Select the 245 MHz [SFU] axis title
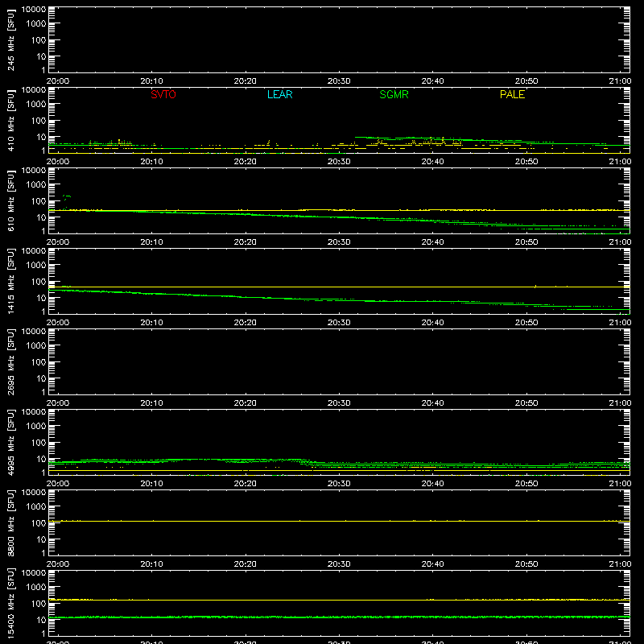The height and width of the screenshot is (644, 644). click(11, 39)
